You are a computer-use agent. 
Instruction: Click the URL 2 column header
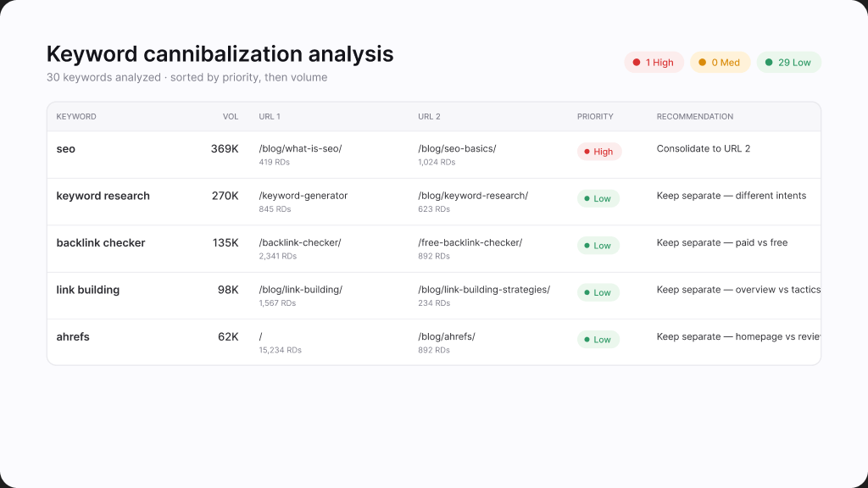(429, 117)
